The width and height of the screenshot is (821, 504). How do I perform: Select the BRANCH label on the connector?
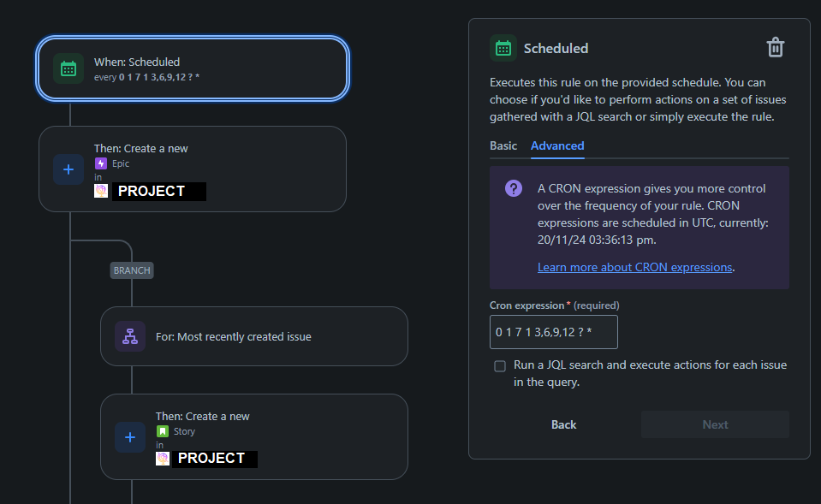coord(131,270)
